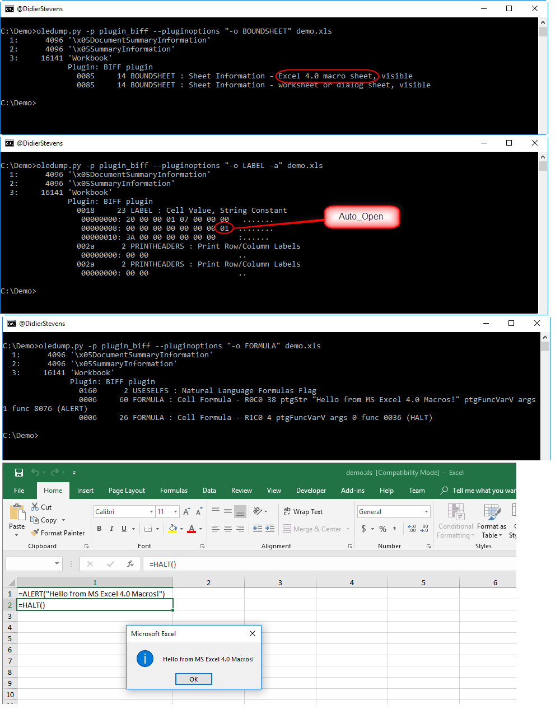Open the Font Color swatch dropdown
This screenshot has height=728, width=560.
(199, 528)
